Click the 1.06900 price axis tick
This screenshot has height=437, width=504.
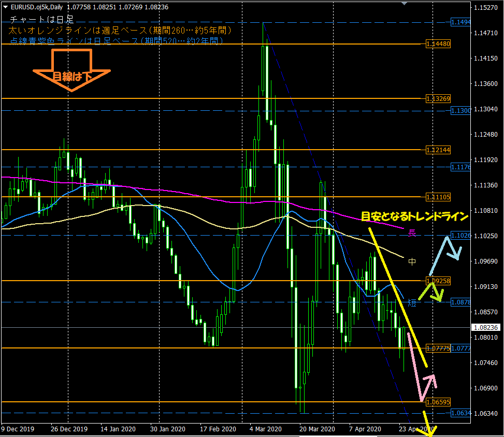486,388
